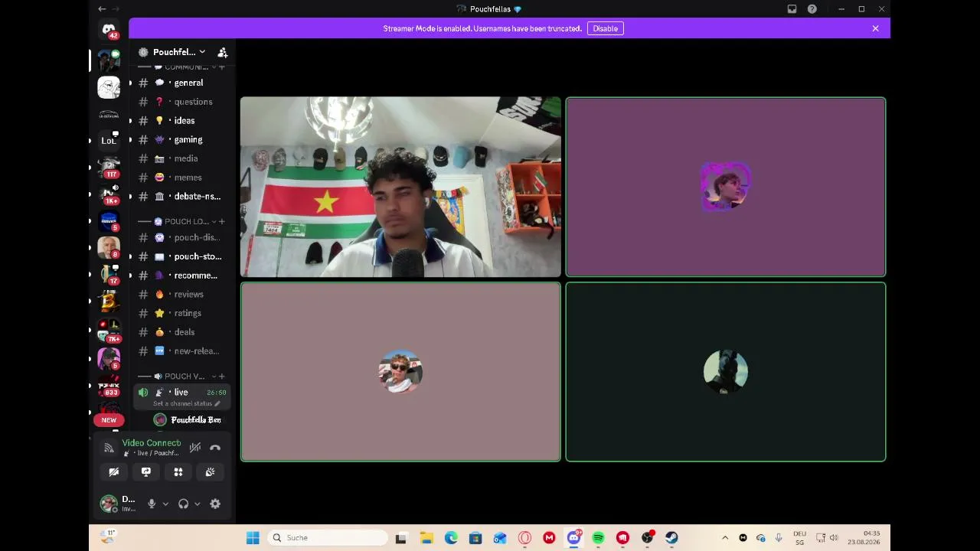Screen dimensions: 980x551
Task: Open the Help question mark icon
Action: (812, 9)
